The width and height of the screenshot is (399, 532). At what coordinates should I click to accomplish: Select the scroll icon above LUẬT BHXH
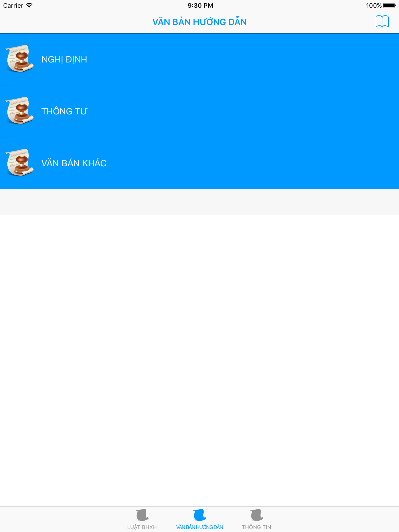tap(142, 515)
